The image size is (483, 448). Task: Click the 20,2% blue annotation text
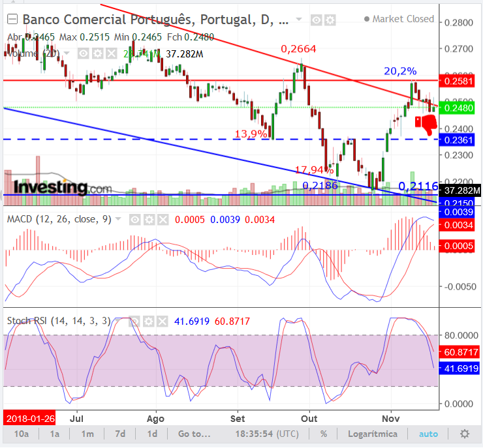(400, 71)
